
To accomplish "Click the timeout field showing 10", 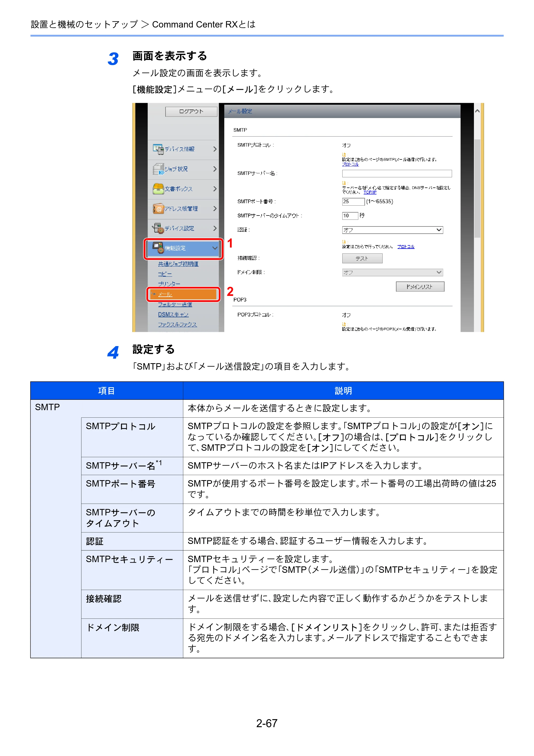I will [350, 216].
